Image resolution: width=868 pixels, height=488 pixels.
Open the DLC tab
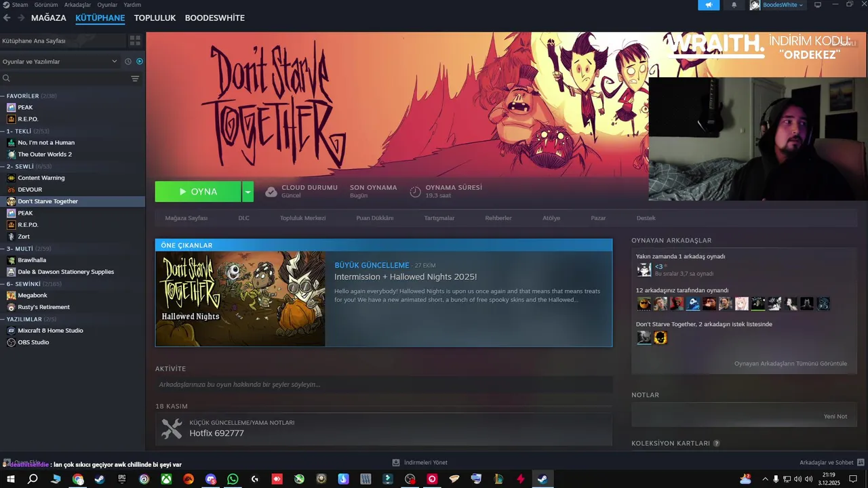244,218
